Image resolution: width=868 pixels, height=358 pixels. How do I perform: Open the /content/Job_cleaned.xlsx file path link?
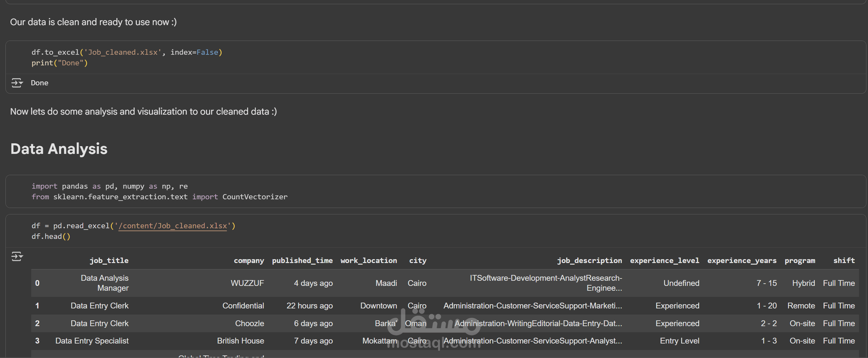tap(172, 226)
